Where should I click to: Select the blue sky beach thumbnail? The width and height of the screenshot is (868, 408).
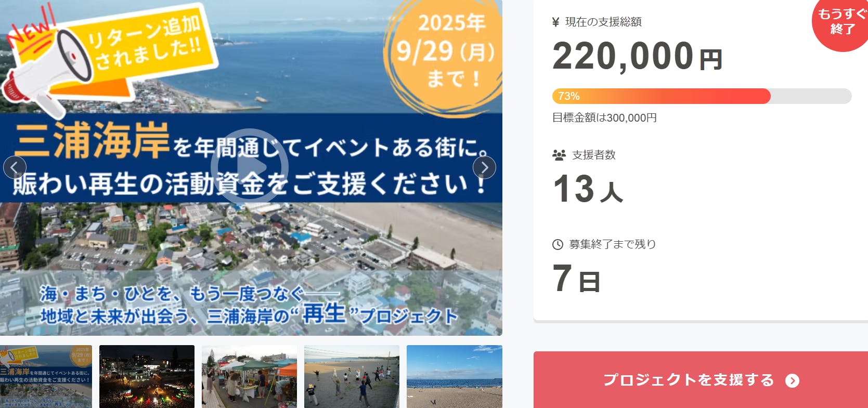tap(455, 376)
